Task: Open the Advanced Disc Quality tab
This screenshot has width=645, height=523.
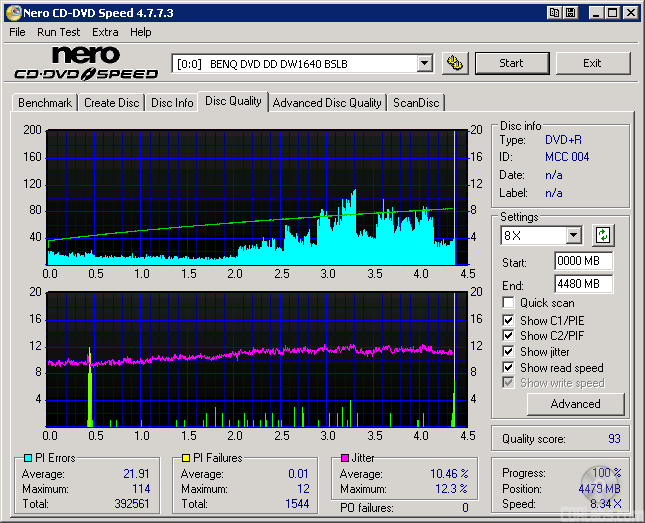Action: [x=327, y=102]
